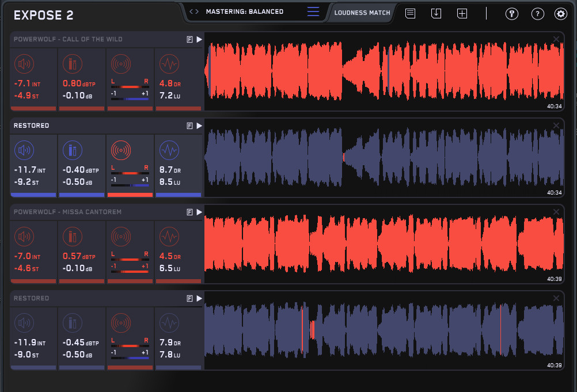Click the dynamic range icon showing 4.5 DR
This screenshot has width=577, height=392.
click(x=169, y=237)
